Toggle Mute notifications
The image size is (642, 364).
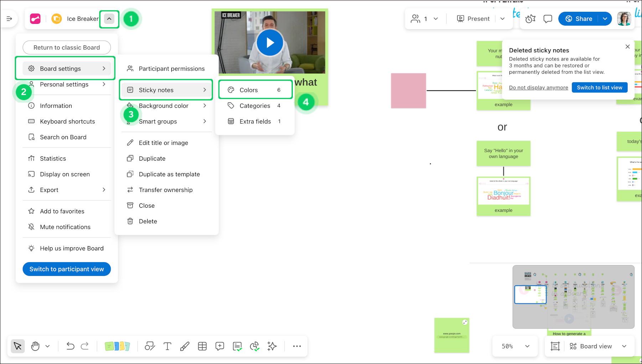(x=65, y=227)
